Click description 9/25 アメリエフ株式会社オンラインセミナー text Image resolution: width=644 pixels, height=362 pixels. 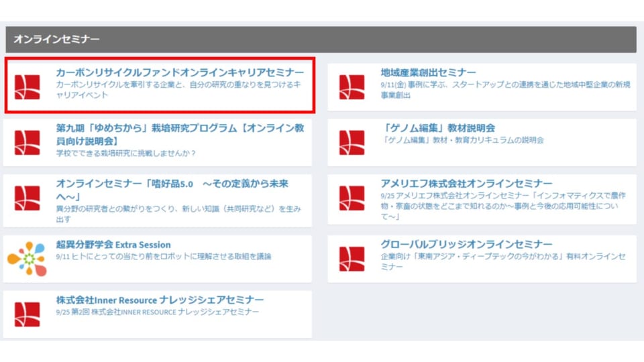[x=502, y=206]
